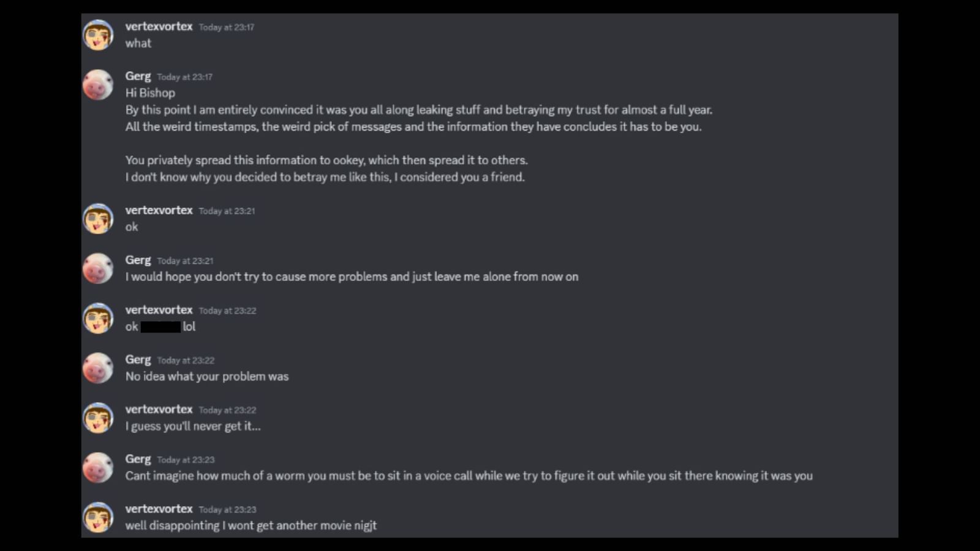Click Gerg's avatar next to the 23:21 message
This screenshot has height=551, width=980.
coord(97,268)
